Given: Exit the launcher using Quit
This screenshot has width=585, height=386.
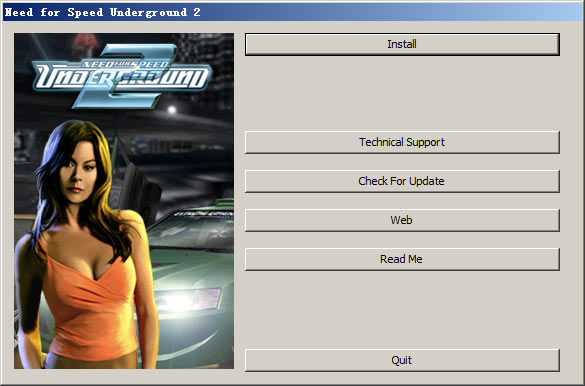Looking at the screenshot, I should pos(402,360).
